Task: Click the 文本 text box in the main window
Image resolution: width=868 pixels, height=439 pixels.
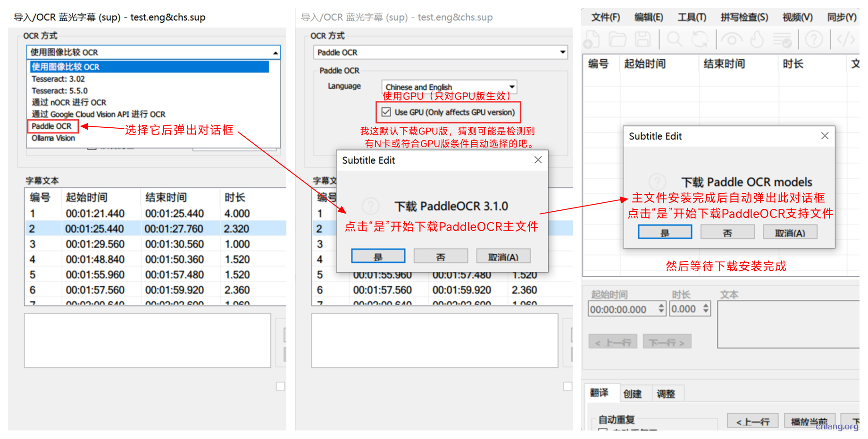Action: pos(788,324)
